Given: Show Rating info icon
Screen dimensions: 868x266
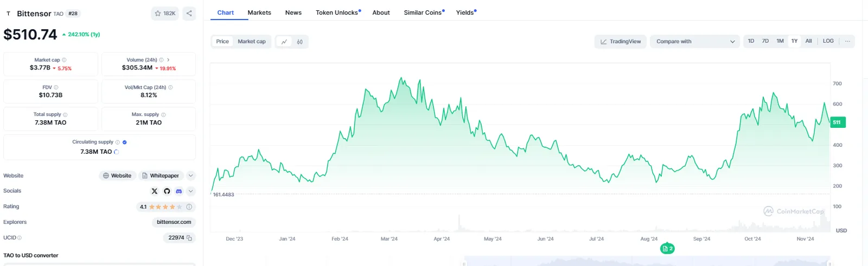Looking at the screenshot, I should click(x=189, y=207).
